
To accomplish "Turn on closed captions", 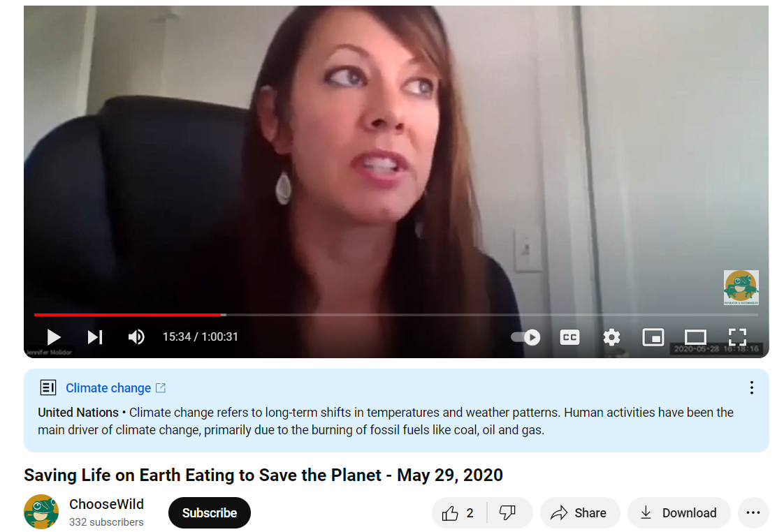I will 569,338.
